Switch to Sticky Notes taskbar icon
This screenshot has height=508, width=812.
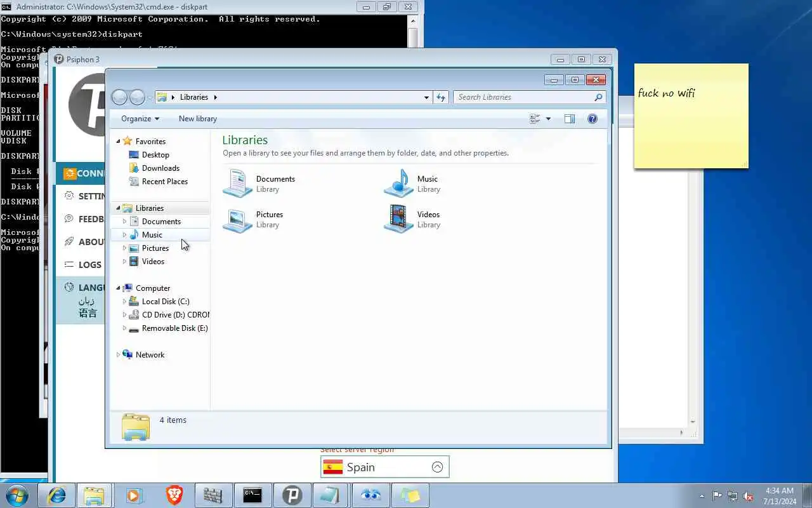[x=410, y=495]
